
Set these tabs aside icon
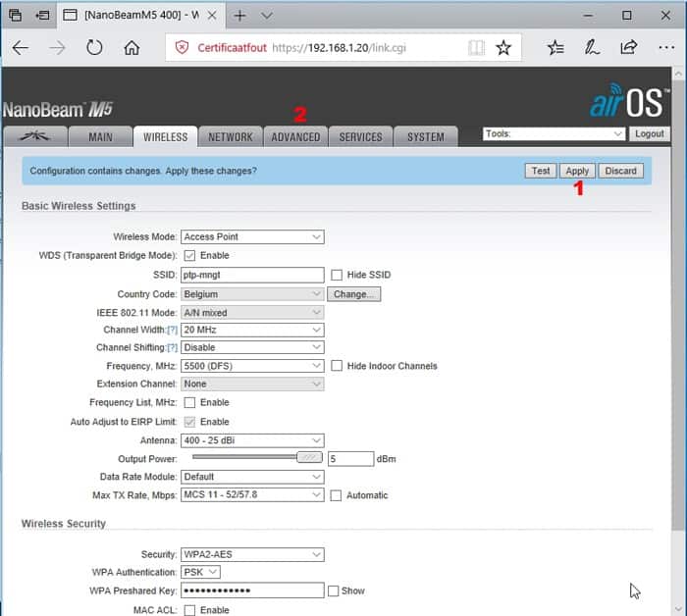[42, 16]
